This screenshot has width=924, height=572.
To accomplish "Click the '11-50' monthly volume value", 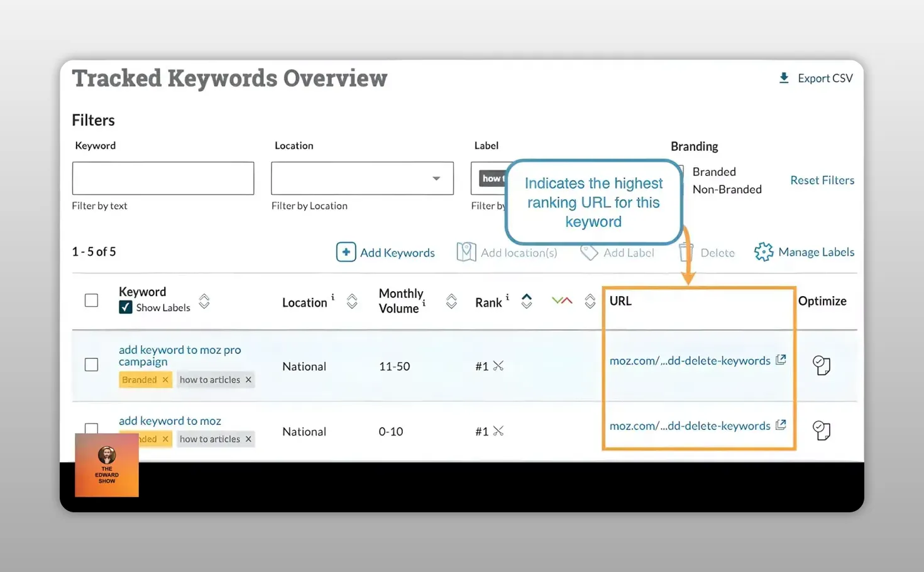I will pyautogui.click(x=394, y=366).
